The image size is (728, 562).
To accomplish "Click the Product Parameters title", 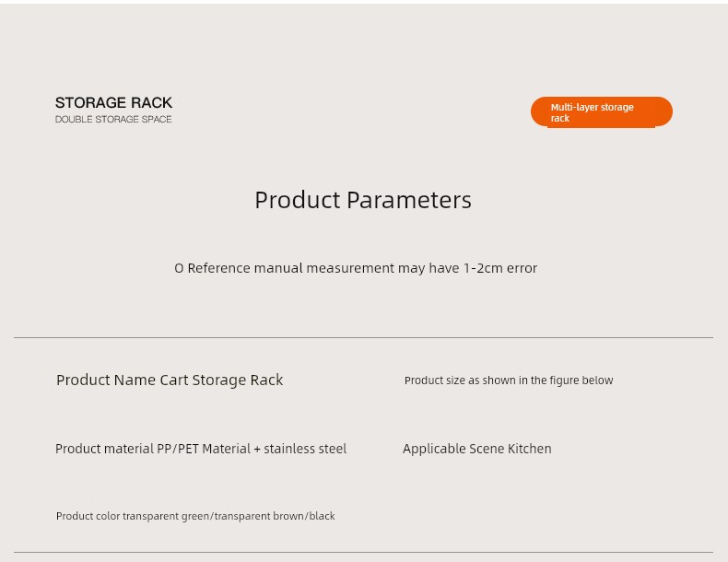I will tap(363, 200).
